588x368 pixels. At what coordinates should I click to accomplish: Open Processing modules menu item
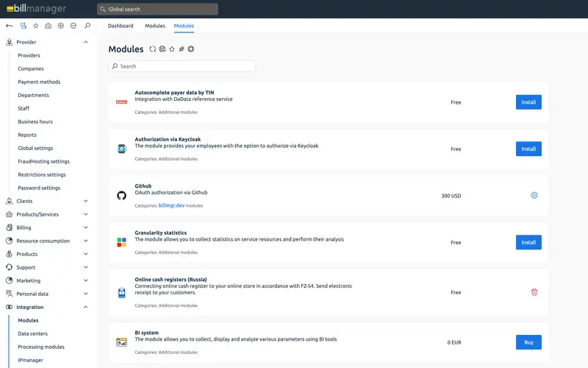coord(41,347)
